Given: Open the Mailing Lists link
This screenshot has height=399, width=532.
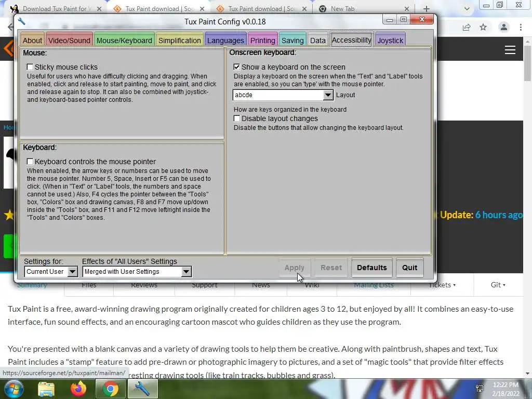Looking at the screenshot, I should tap(374, 285).
